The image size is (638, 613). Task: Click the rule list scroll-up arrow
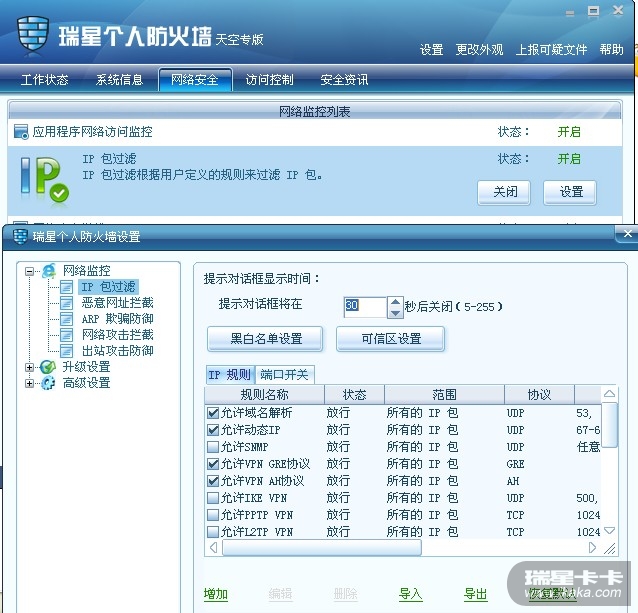(x=609, y=394)
